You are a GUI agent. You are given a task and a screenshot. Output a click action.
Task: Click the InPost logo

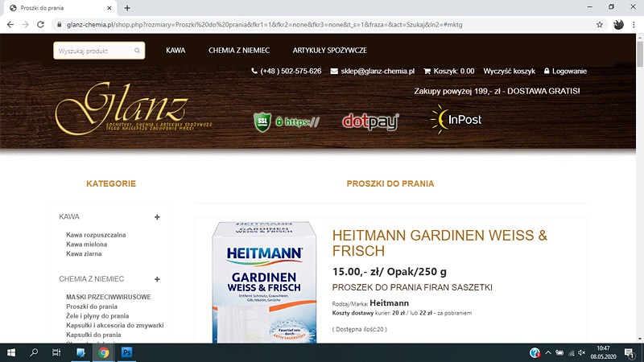coord(456,119)
